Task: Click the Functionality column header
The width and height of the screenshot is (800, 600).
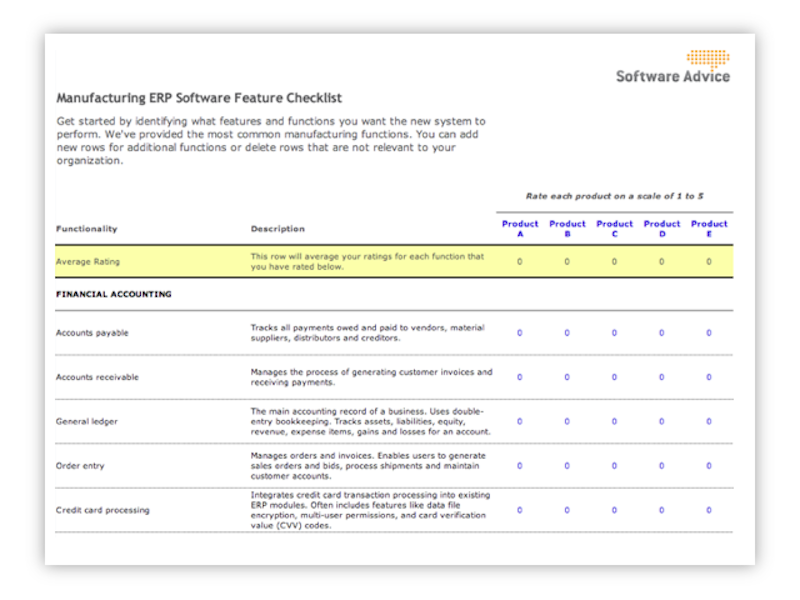Action: pyautogui.click(x=86, y=229)
